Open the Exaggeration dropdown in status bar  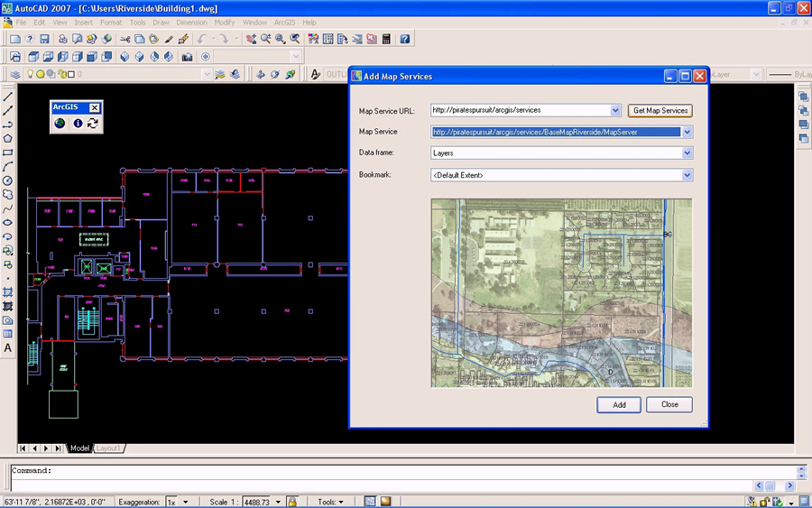186,502
